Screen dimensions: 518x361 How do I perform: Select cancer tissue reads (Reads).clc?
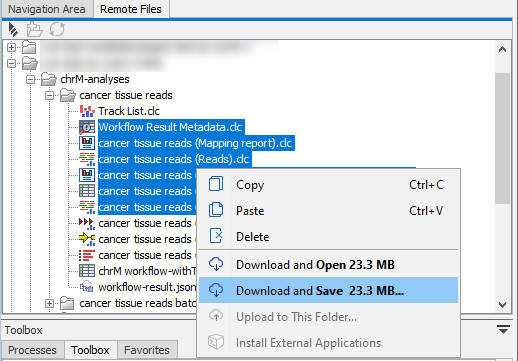pos(174,159)
